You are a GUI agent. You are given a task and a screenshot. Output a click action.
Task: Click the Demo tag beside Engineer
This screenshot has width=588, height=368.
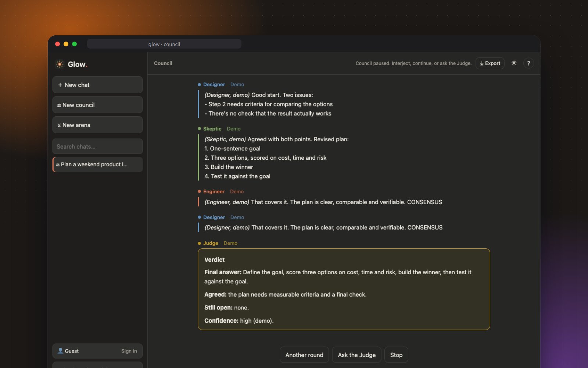237,192
